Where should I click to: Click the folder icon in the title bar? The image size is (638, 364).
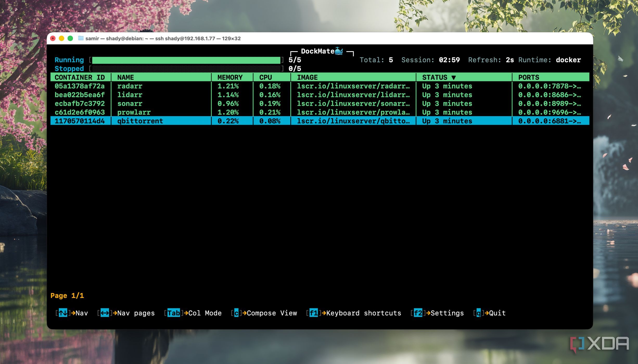coord(81,38)
